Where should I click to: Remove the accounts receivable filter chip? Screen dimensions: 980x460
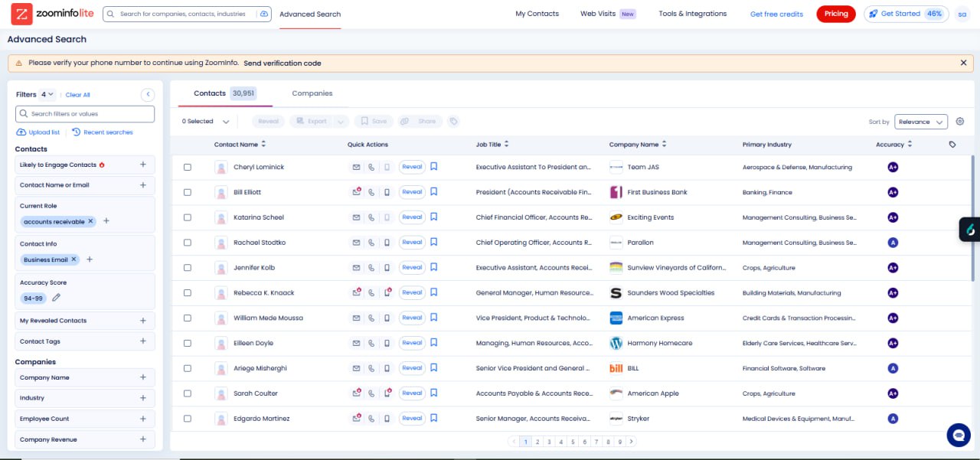click(x=90, y=221)
